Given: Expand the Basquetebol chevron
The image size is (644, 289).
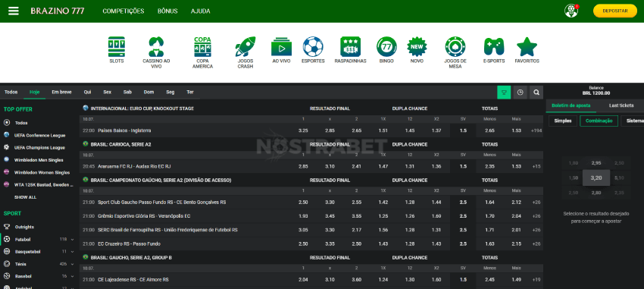Looking at the screenshot, I should tap(72, 252).
